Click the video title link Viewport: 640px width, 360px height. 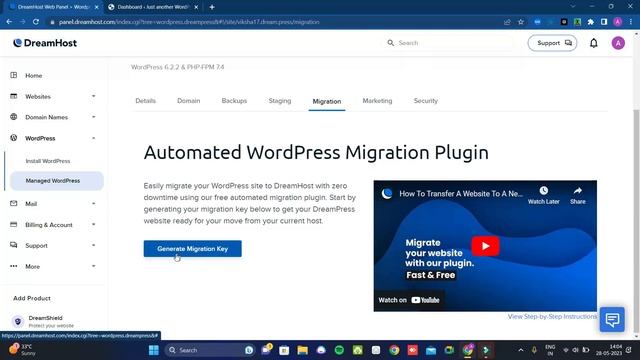(x=461, y=194)
